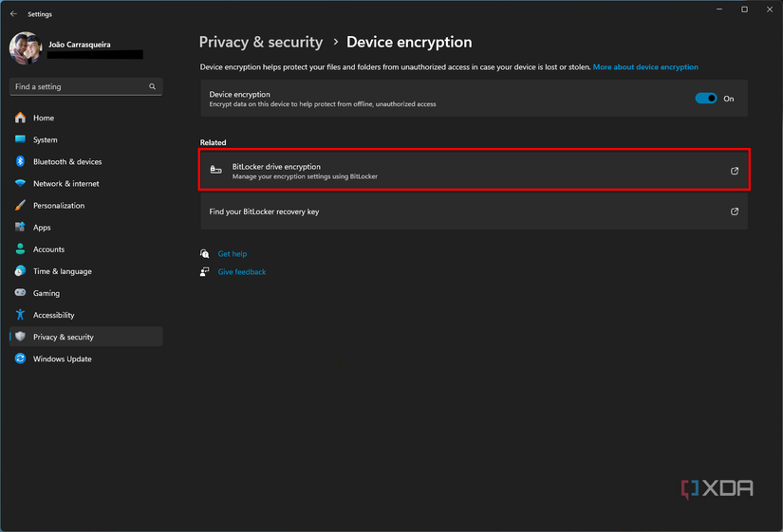Open the Apps settings page
783x532 pixels.
(42, 228)
